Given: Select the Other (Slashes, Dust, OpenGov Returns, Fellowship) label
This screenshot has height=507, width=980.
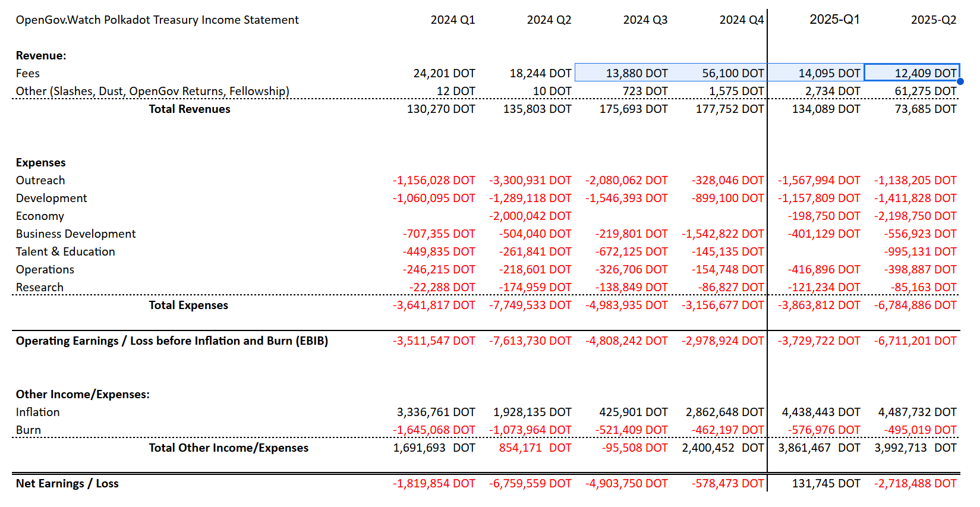Looking at the screenshot, I should pyautogui.click(x=153, y=91).
